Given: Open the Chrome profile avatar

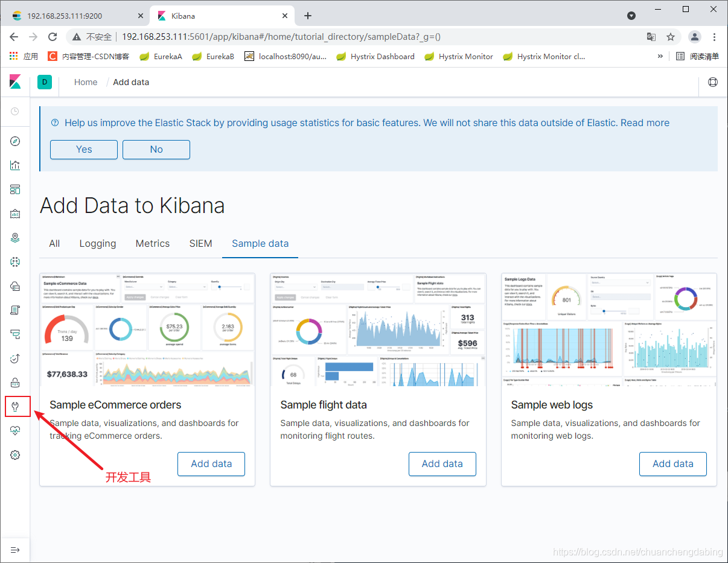Looking at the screenshot, I should [x=695, y=37].
